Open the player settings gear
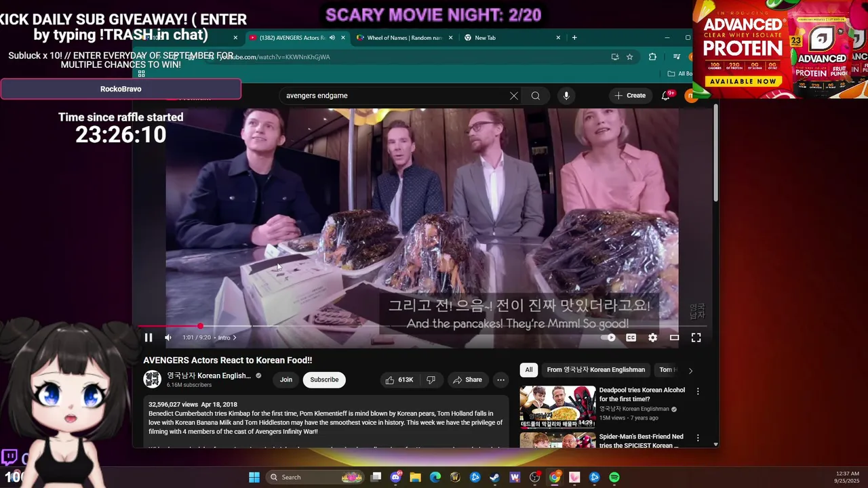This screenshot has height=488, width=868. click(652, 338)
